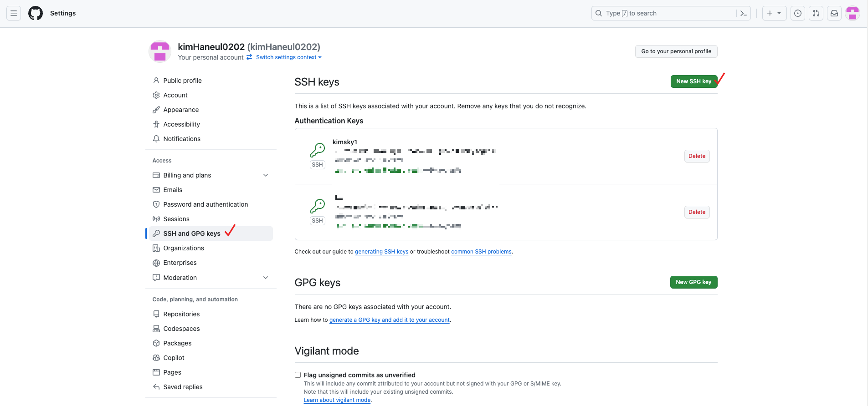Delete the second SSH key
Image resolution: width=868 pixels, height=406 pixels.
point(697,212)
